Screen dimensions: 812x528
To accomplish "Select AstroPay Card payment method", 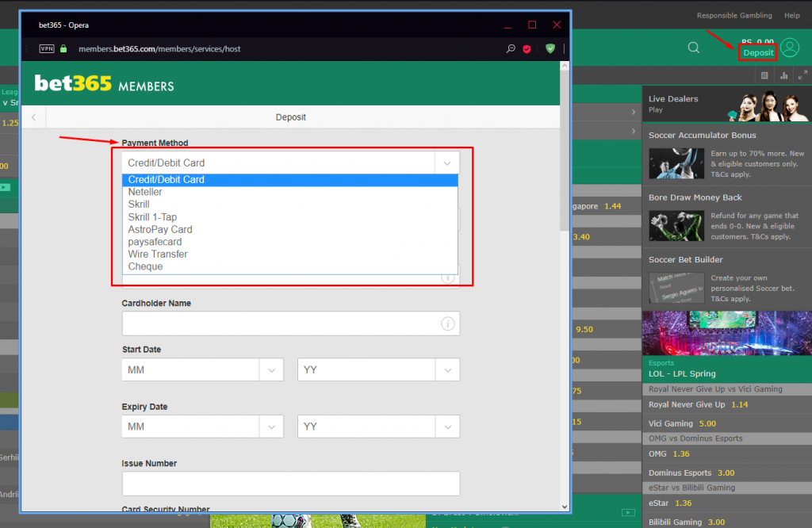I will click(x=290, y=229).
